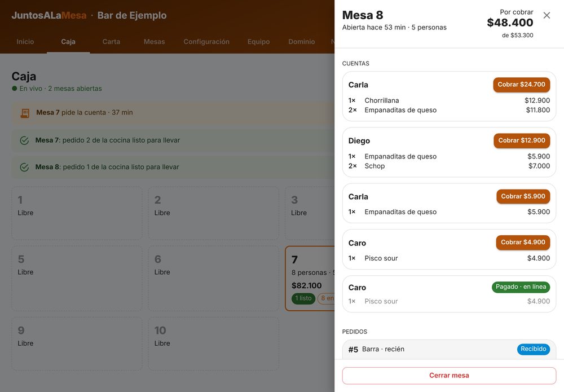564x392 pixels.
Task: Switch to the Dominio tab
Action: tap(301, 42)
